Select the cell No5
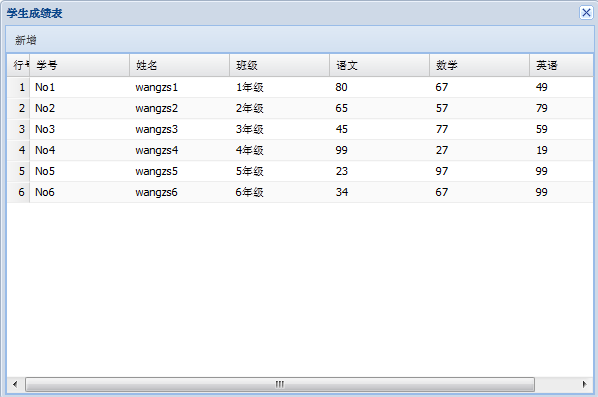Screen dimensions: 598x397 click(x=80, y=171)
